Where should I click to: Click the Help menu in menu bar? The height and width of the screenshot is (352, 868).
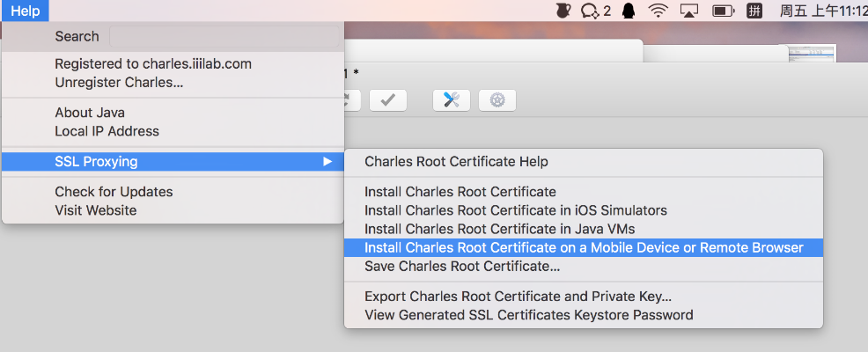[x=25, y=11]
